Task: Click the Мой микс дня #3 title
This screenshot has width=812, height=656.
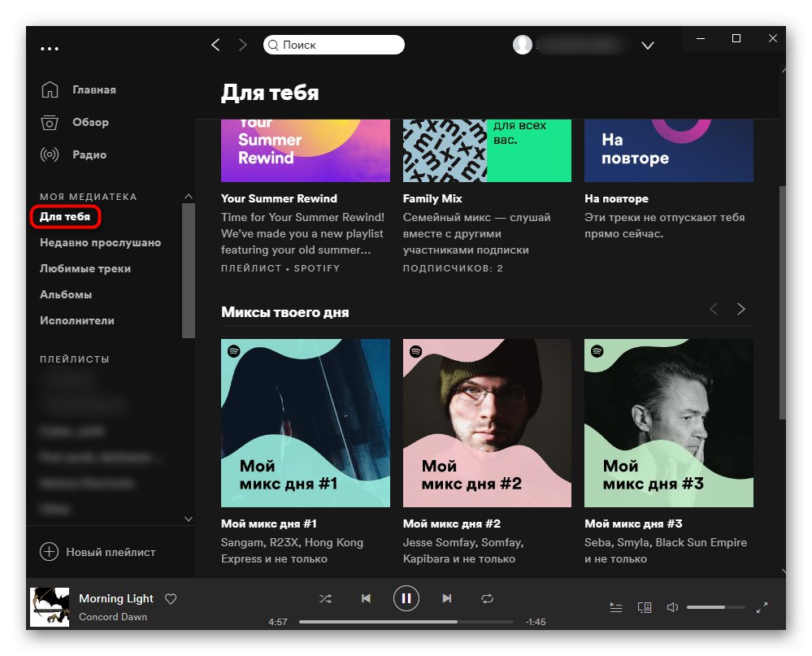Action: [633, 524]
